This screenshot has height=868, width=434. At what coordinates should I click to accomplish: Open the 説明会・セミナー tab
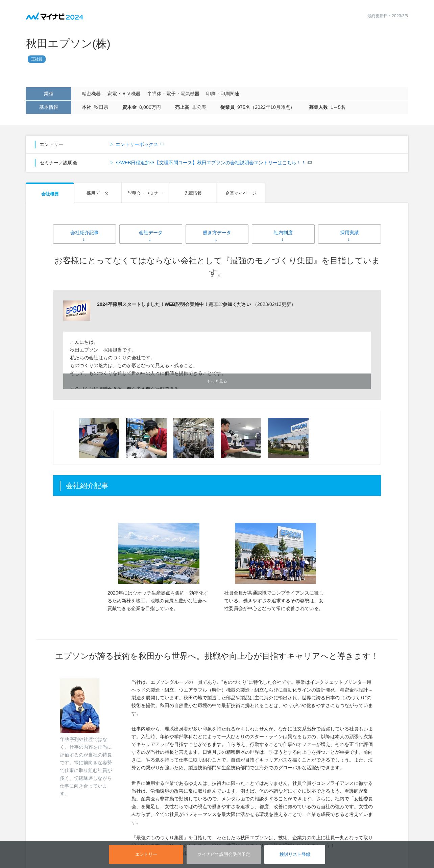pyautogui.click(x=145, y=193)
